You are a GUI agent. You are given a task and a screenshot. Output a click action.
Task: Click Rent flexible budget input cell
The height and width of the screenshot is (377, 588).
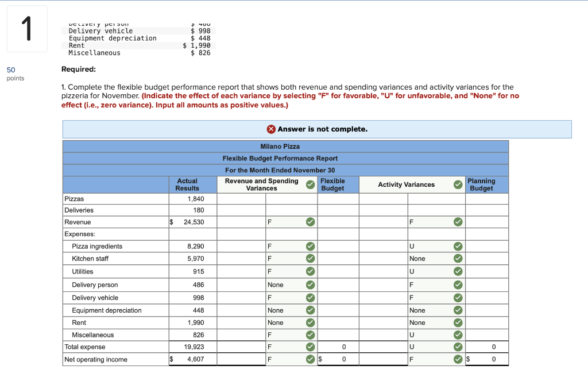click(338, 322)
